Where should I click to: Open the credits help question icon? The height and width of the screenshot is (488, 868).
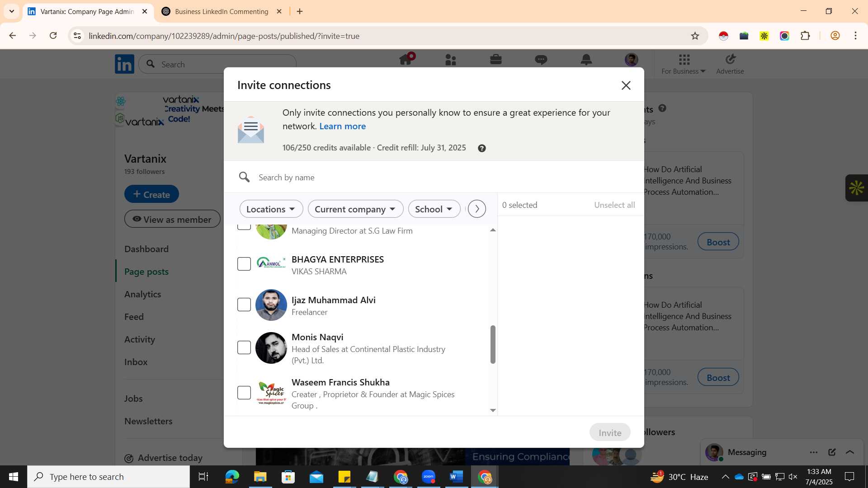[x=482, y=148]
